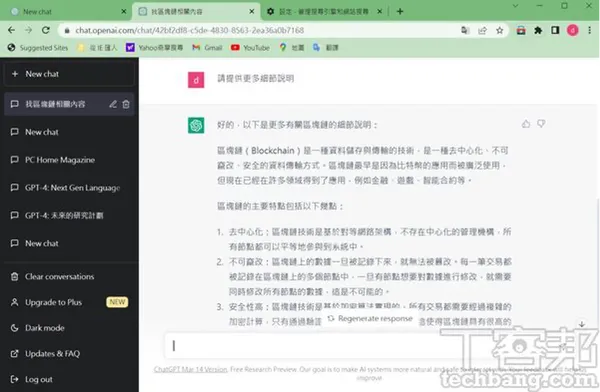Open Suggested Sites bookmark
The width and height of the screenshot is (600, 392).
tap(38, 47)
